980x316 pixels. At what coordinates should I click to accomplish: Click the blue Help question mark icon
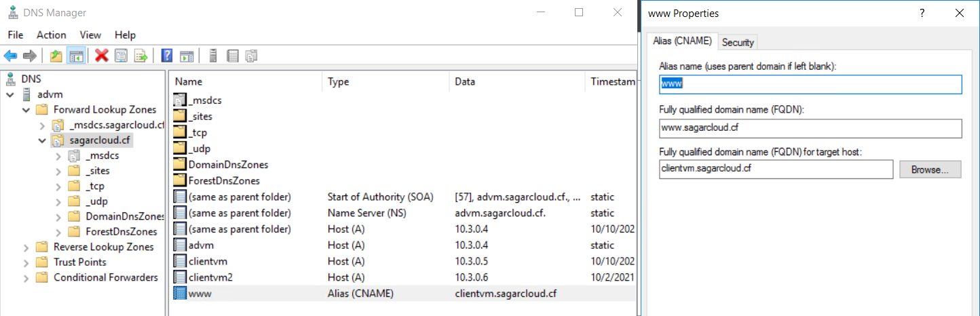coord(167,56)
